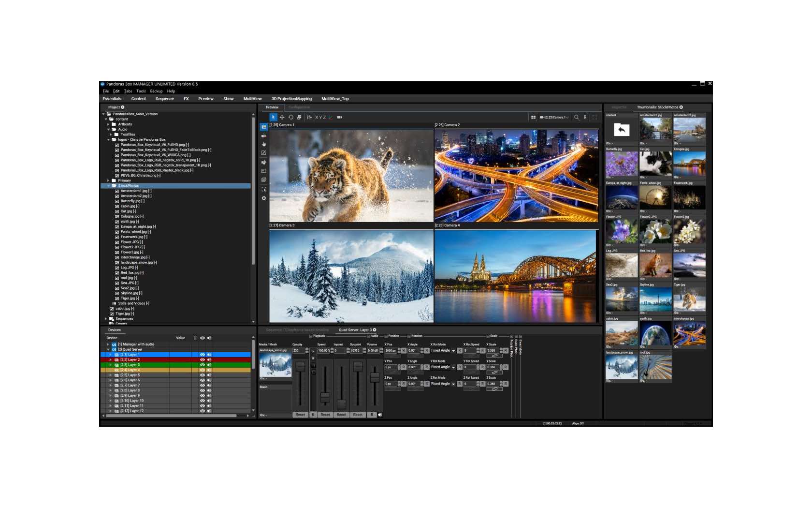This screenshot has height=508, width=812.
Task: Open the [2.25] Camera 1 dropdown
Action: tap(554, 117)
